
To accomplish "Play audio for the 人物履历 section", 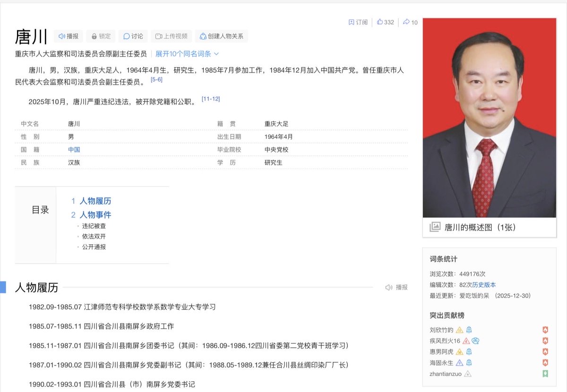I will [395, 287].
